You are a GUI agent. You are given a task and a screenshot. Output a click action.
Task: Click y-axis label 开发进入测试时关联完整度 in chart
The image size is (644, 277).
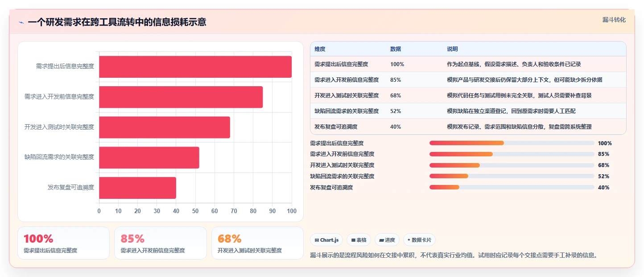pyautogui.click(x=59, y=127)
